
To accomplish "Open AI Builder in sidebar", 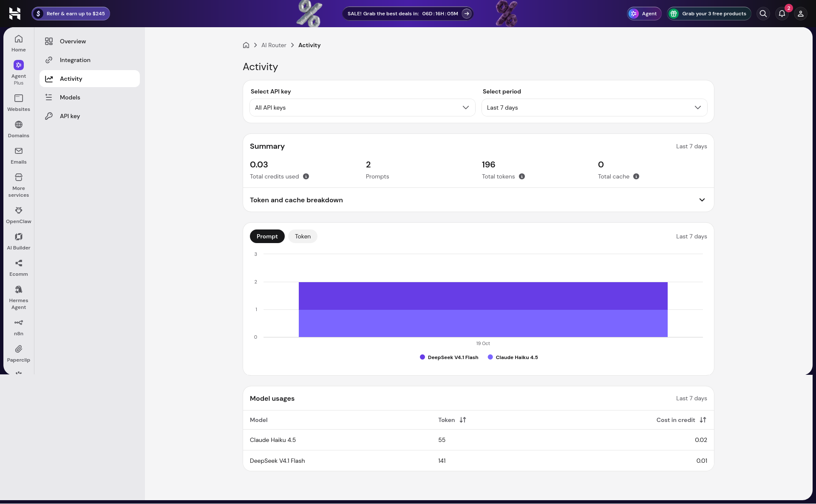I will tap(19, 241).
